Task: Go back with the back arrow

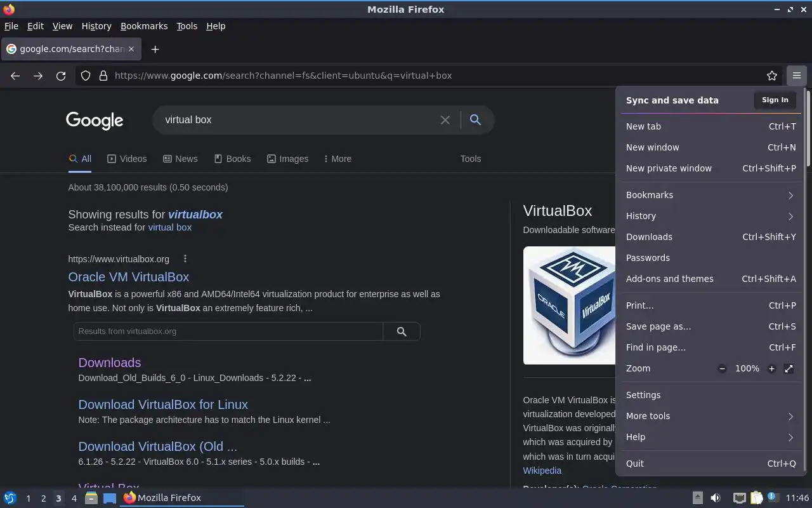Action: click(15, 76)
